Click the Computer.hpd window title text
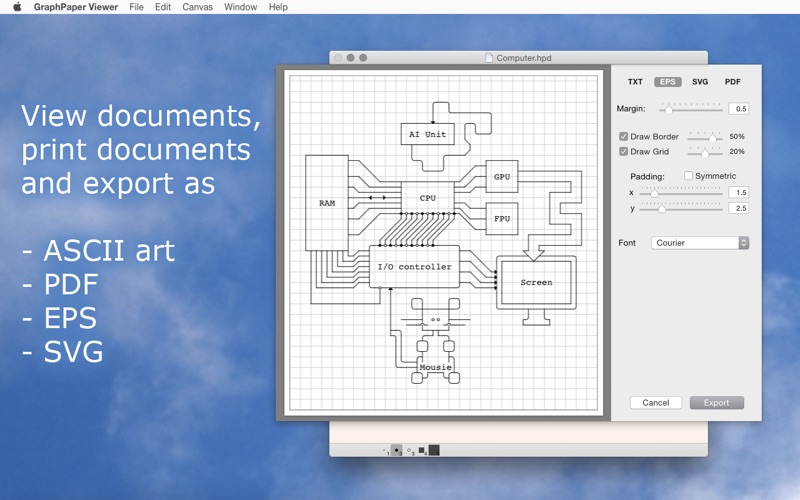 pyautogui.click(x=524, y=58)
